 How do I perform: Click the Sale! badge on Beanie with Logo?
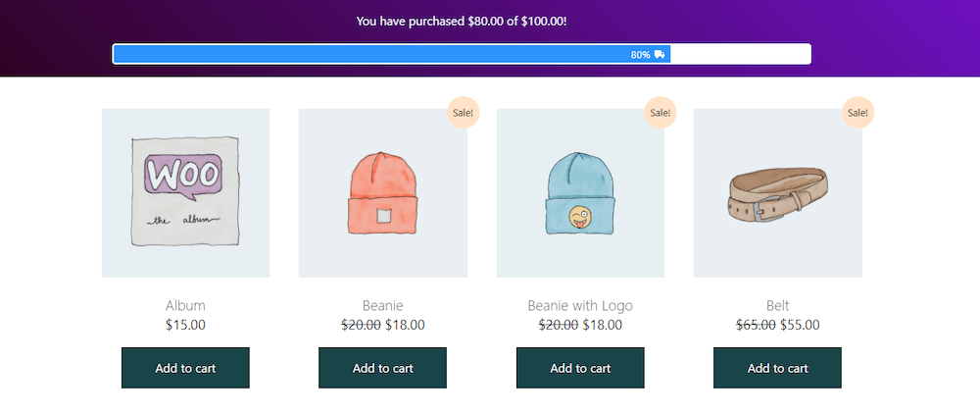coord(660,113)
